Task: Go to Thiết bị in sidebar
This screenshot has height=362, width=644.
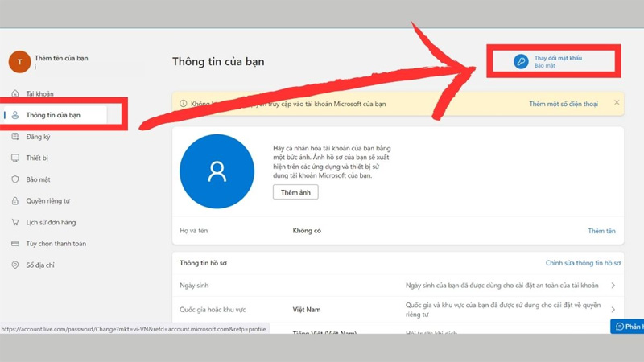Action: coord(37,158)
